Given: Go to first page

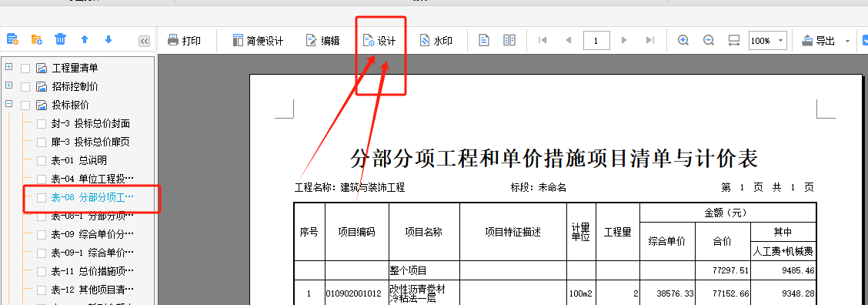Looking at the screenshot, I should pyautogui.click(x=542, y=41).
